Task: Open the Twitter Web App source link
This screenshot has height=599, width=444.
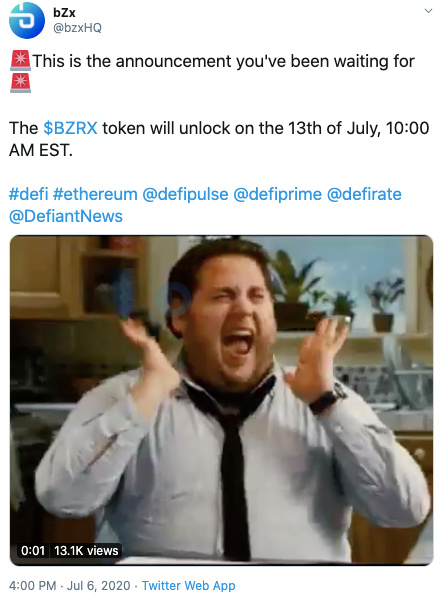Action: tap(188, 586)
